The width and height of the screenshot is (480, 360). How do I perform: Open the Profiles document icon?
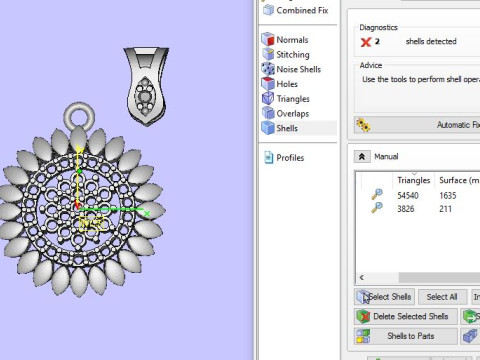tap(268, 157)
